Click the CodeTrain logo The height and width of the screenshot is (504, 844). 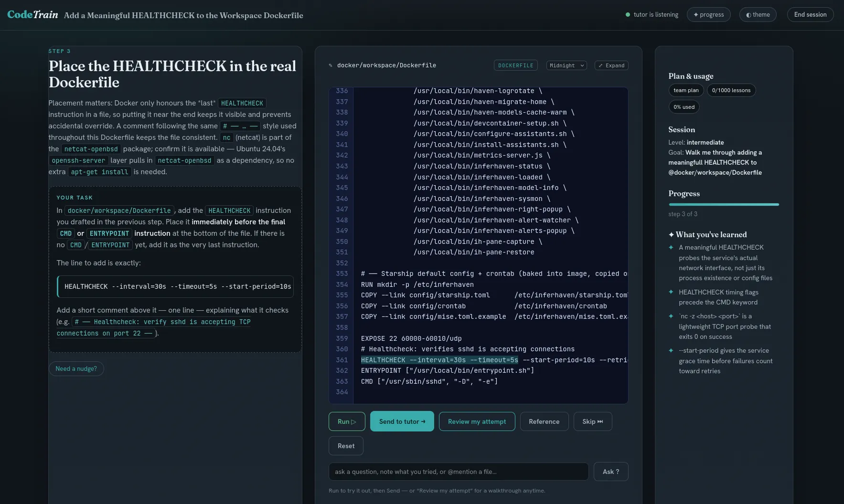coord(32,15)
